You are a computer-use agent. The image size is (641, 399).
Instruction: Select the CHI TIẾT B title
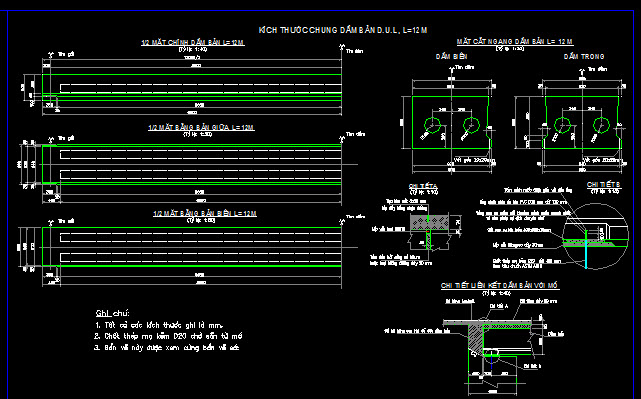604,185
